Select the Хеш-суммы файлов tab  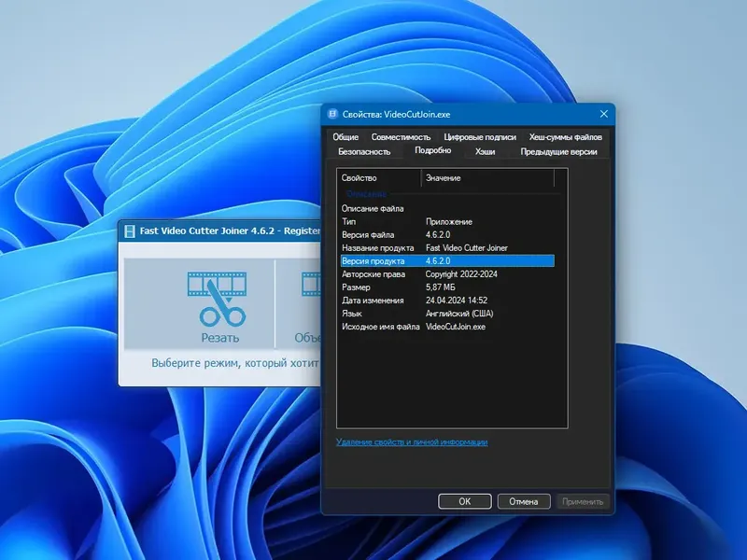coord(566,137)
